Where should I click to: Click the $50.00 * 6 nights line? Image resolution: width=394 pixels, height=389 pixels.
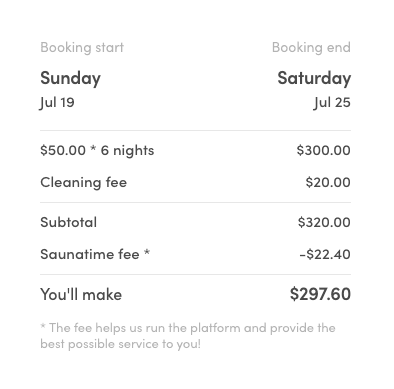click(x=97, y=150)
